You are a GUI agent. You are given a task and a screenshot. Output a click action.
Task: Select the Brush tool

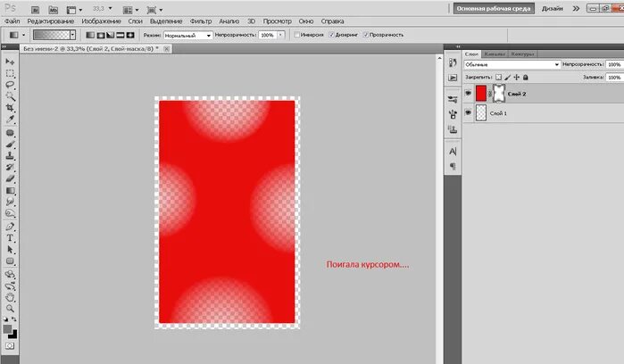pos(10,145)
